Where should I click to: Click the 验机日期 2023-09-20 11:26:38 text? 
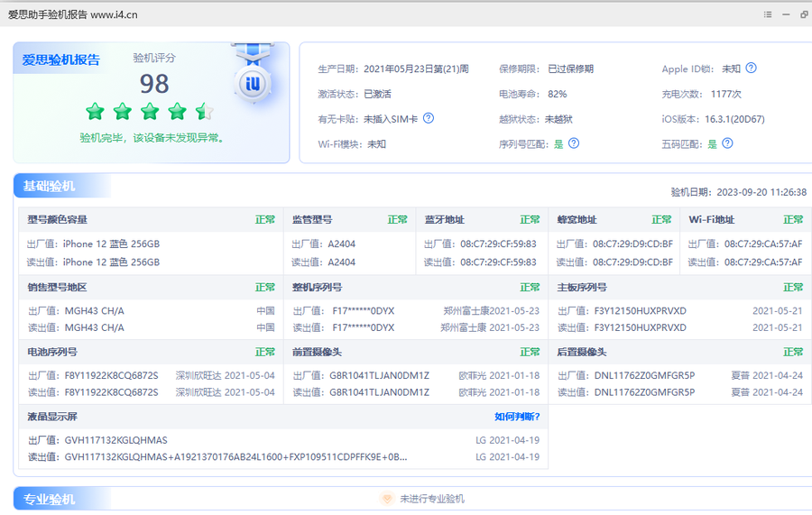(738, 192)
